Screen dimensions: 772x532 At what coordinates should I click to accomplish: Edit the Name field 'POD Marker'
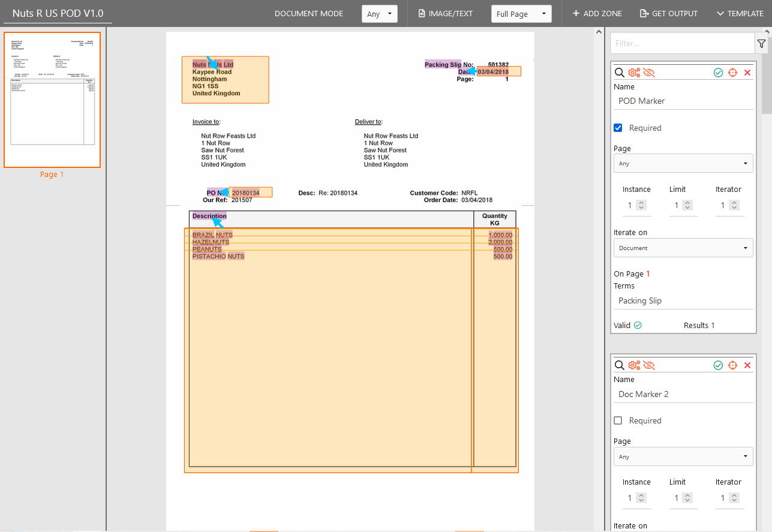pos(683,101)
